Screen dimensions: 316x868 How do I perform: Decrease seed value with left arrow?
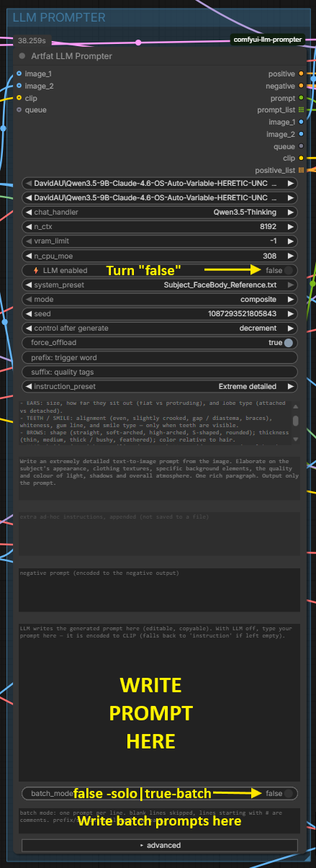tap(28, 314)
